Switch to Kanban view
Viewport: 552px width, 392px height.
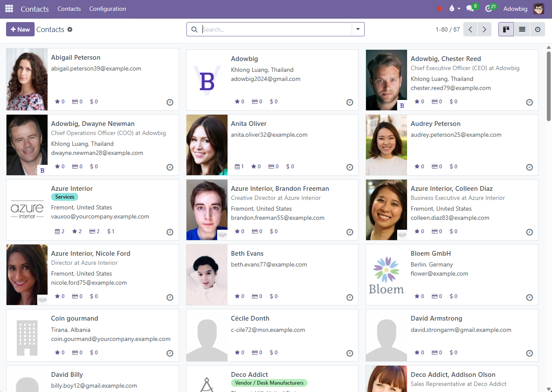[x=506, y=29]
